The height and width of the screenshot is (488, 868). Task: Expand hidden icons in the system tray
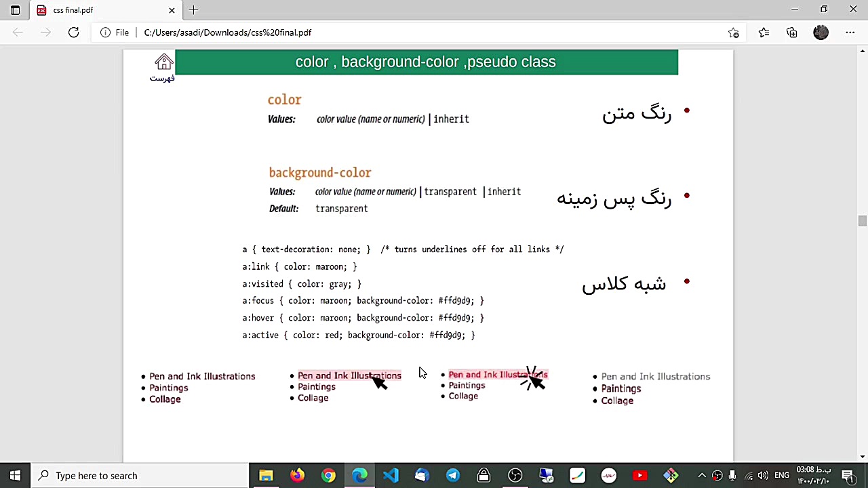702,475
